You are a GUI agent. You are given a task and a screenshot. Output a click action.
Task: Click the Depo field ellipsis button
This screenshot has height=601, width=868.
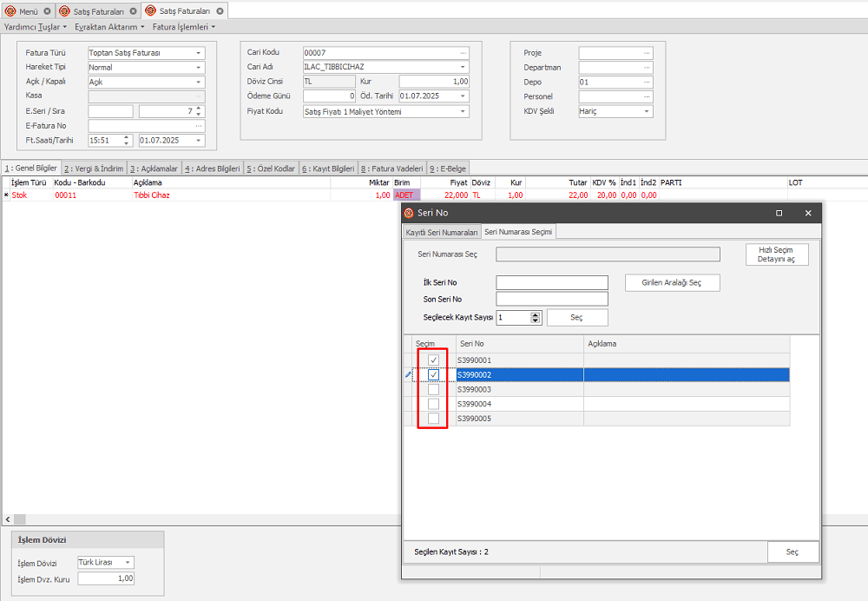tap(647, 83)
